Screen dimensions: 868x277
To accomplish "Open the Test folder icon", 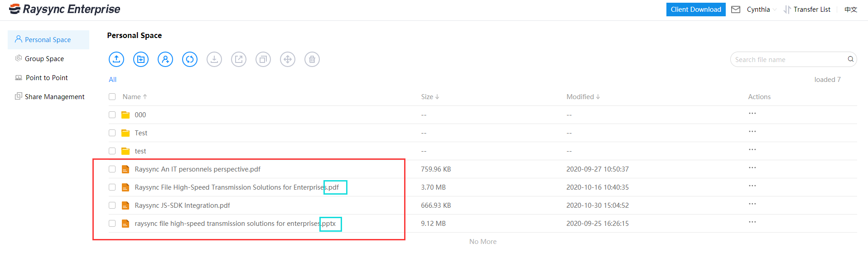I will (125, 133).
